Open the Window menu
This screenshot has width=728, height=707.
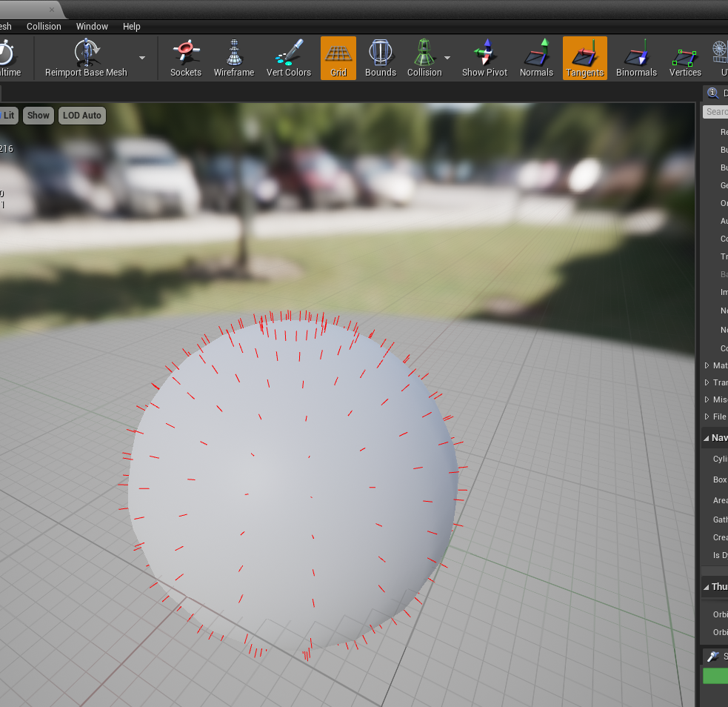click(x=92, y=27)
